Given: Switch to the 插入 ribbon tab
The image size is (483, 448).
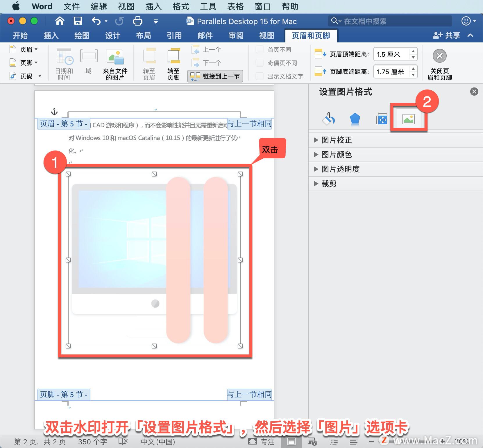Looking at the screenshot, I should click(x=51, y=35).
